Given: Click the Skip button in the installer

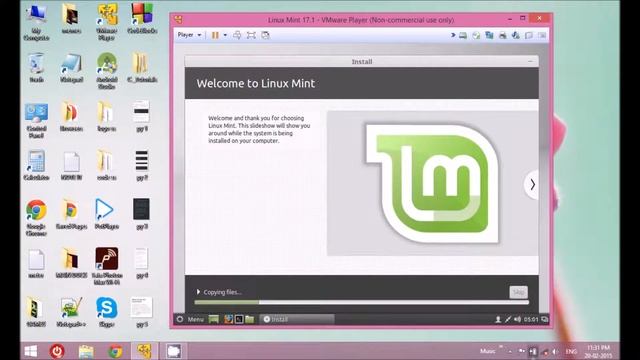Looking at the screenshot, I should click(x=518, y=292).
